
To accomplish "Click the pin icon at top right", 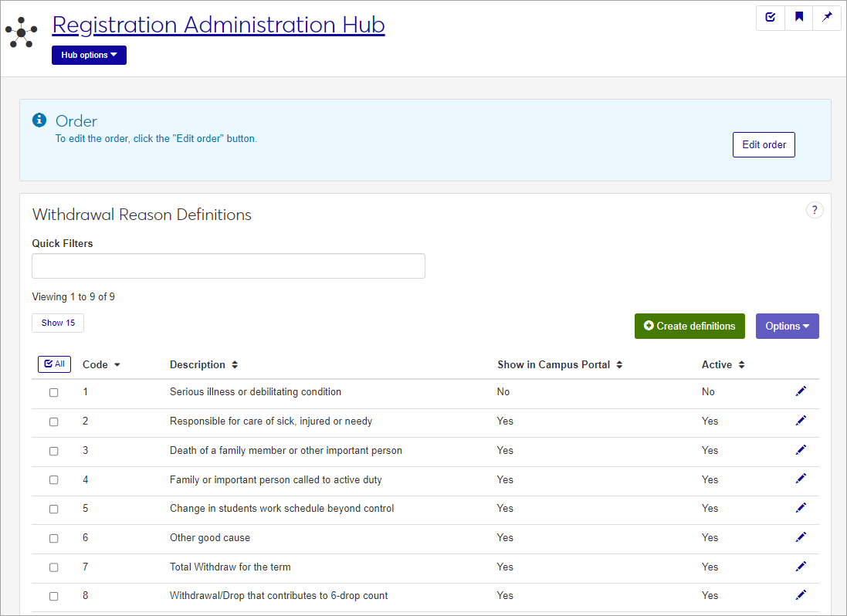I will tap(827, 17).
